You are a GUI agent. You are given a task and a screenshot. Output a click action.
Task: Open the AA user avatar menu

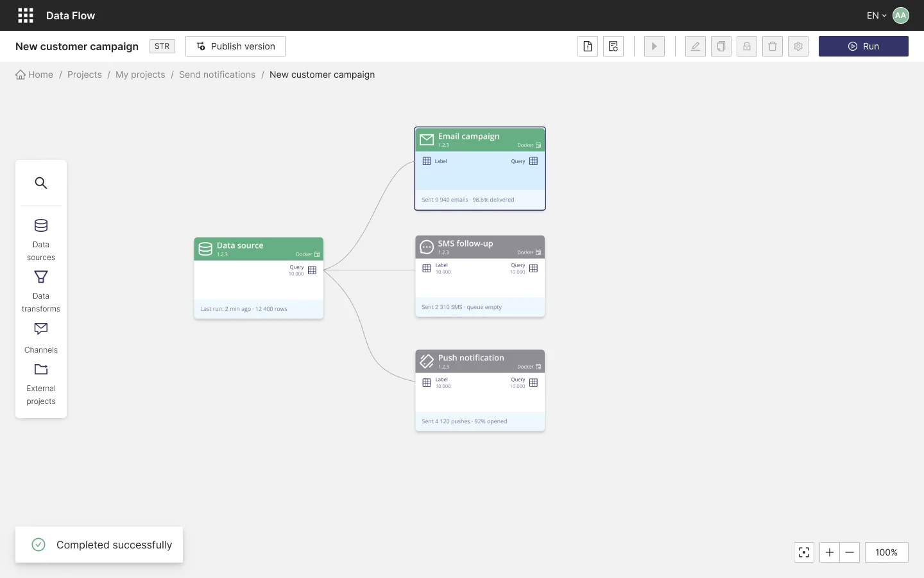pyautogui.click(x=901, y=15)
